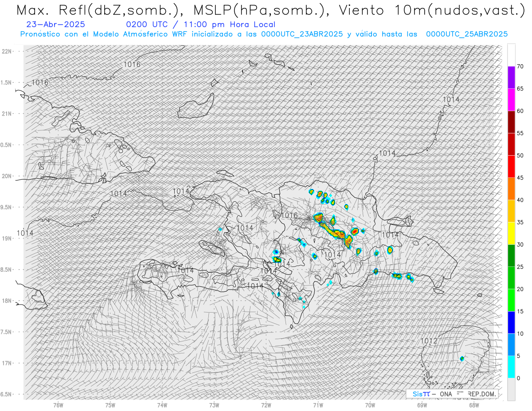Click the 68W longitude axis label
This screenshot has height=411, width=532.
[x=474, y=405]
